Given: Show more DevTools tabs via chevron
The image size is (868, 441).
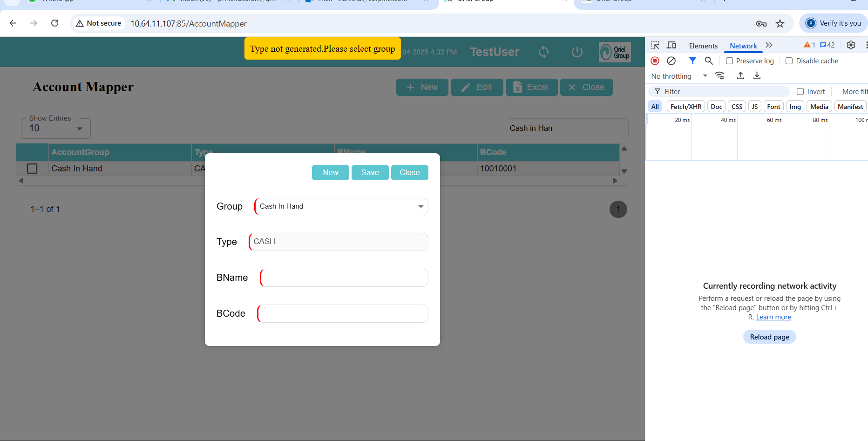Looking at the screenshot, I should tap(769, 45).
